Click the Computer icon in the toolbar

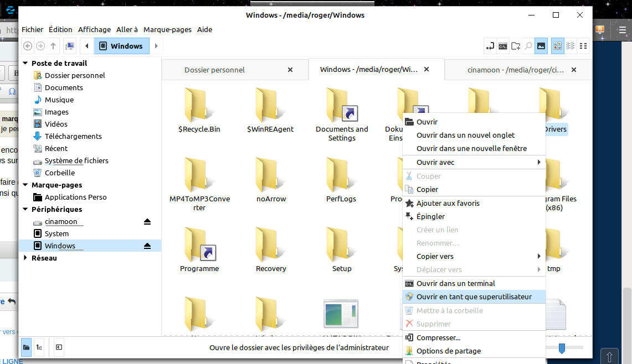click(x=70, y=46)
